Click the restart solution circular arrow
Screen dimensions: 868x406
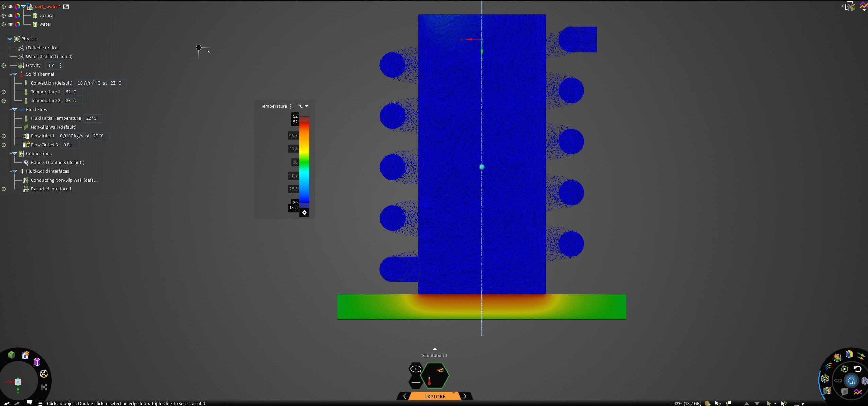coord(858,369)
